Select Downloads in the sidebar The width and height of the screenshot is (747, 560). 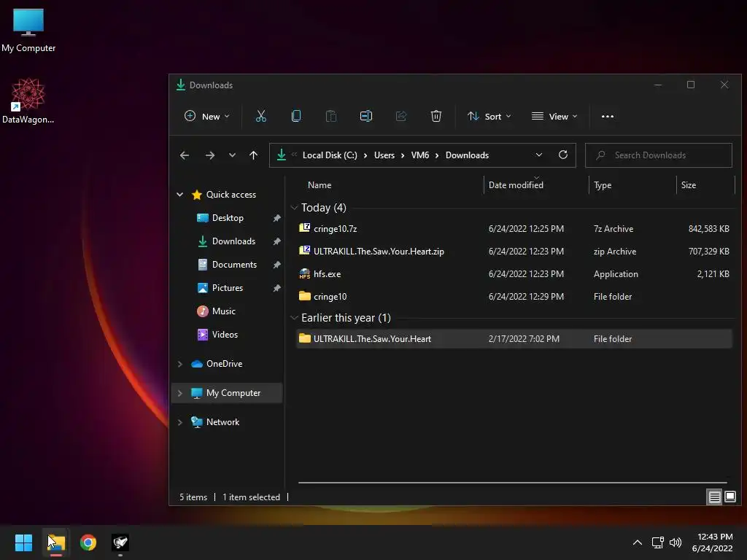233,241
